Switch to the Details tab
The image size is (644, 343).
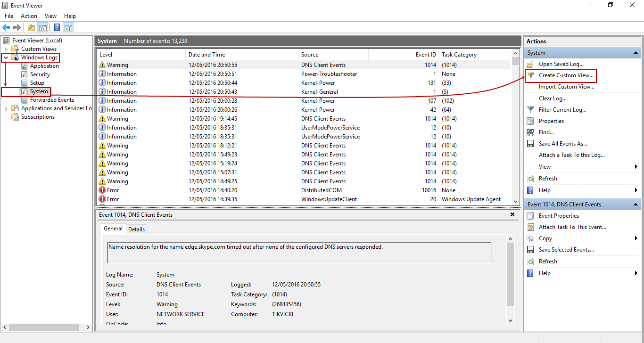pos(136,229)
